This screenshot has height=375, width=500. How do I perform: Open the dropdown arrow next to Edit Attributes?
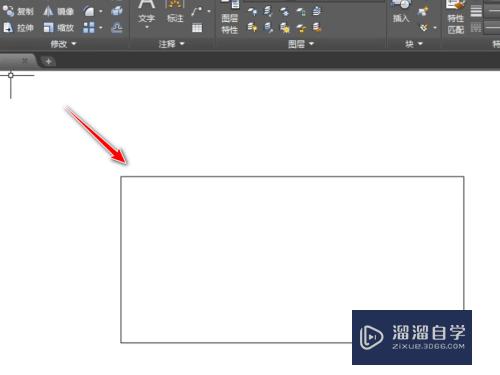pyautogui.click(x=435, y=28)
